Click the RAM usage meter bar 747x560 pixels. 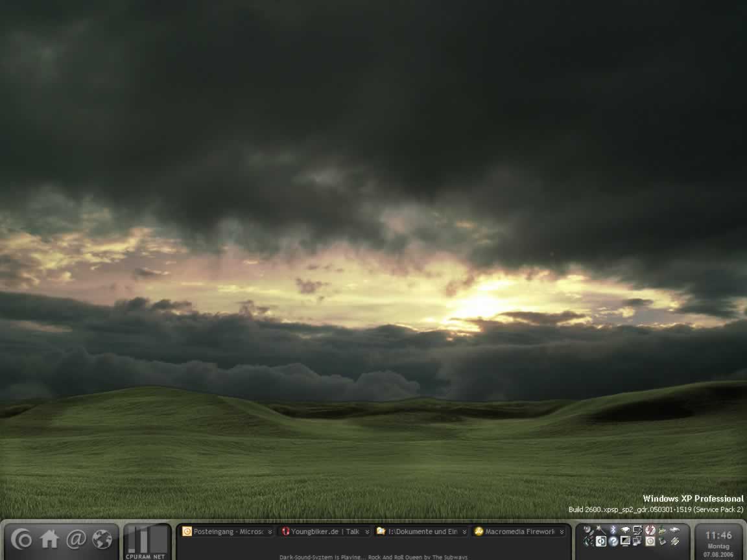pos(143,540)
